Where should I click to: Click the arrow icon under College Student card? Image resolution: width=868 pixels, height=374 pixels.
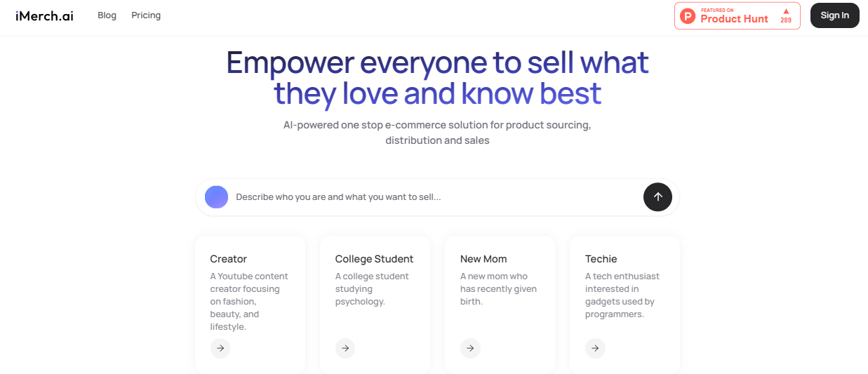[345, 348]
